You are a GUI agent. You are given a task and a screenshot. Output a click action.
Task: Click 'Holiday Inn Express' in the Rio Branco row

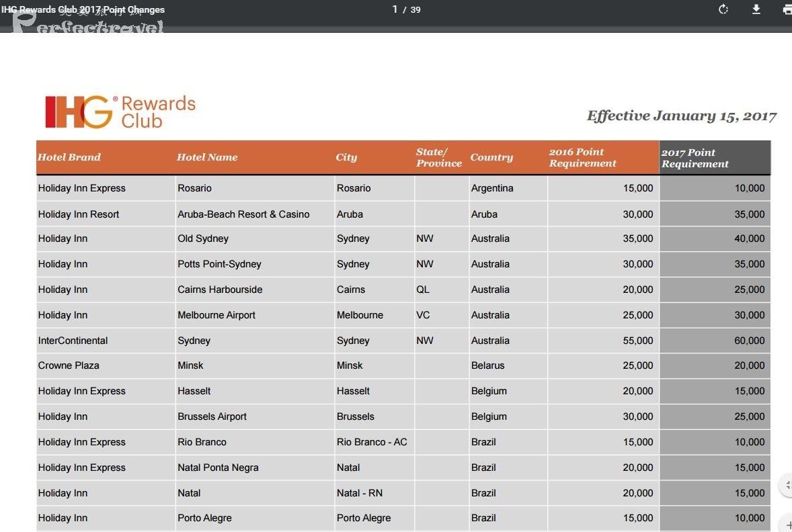82,442
